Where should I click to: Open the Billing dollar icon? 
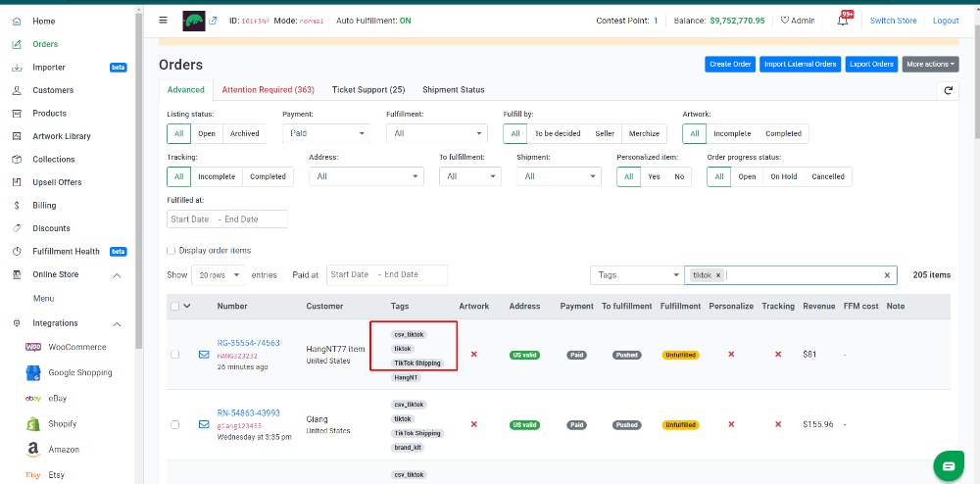18,206
